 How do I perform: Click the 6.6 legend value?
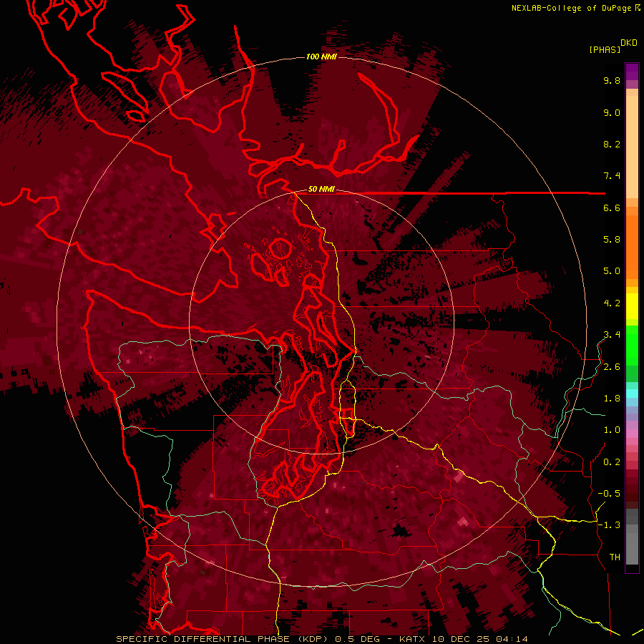(612, 208)
